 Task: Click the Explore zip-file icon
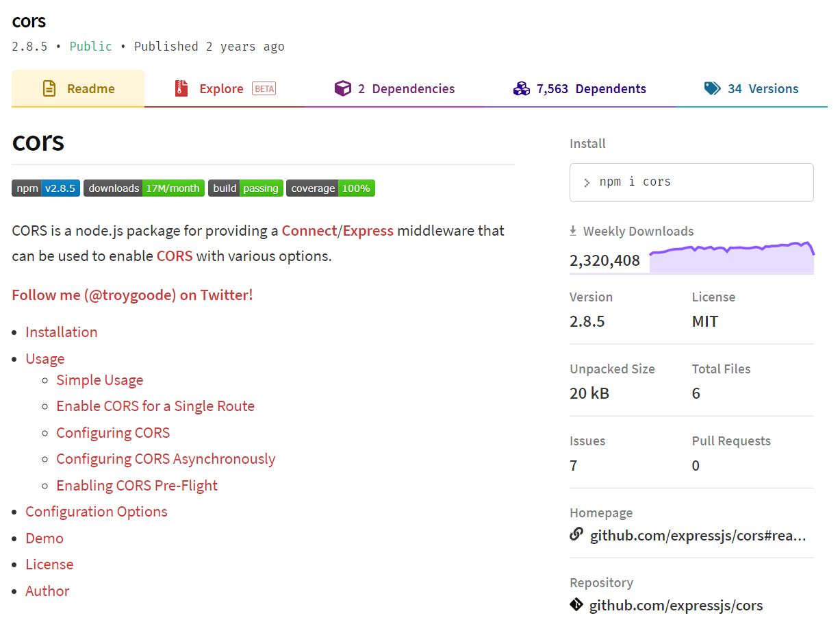click(x=181, y=88)
